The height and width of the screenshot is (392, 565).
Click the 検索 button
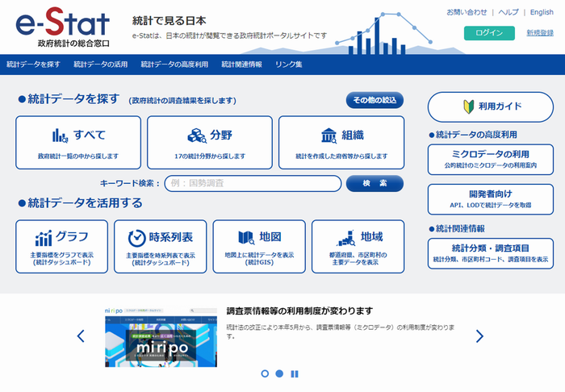pos(375,183)
